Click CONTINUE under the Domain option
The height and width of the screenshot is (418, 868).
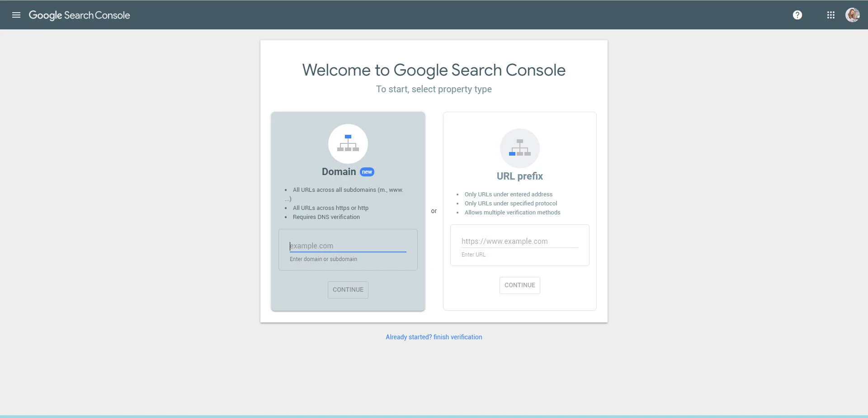click(348, 290)
